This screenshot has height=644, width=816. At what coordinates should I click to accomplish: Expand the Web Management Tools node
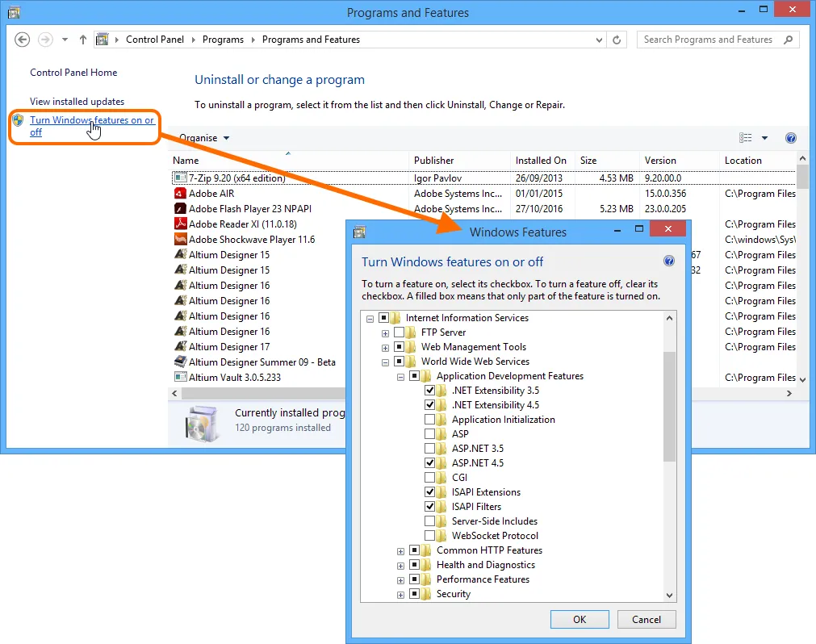point(385,348)
